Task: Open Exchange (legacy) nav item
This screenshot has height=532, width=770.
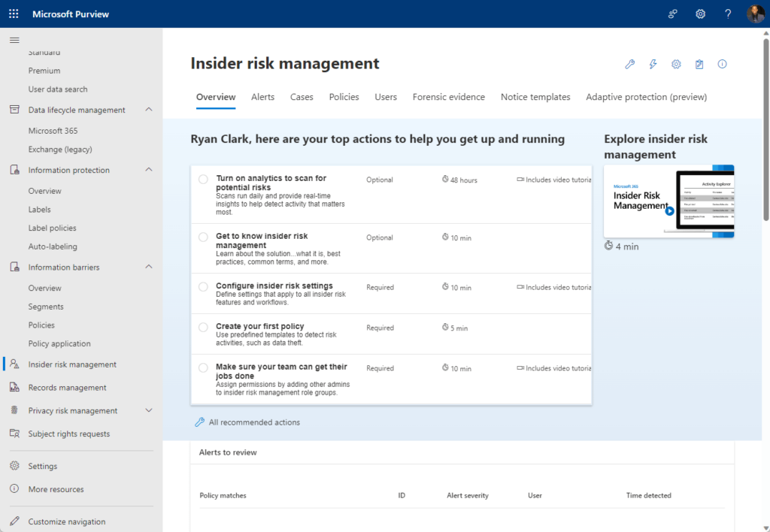Action: [x=60, y=150]
